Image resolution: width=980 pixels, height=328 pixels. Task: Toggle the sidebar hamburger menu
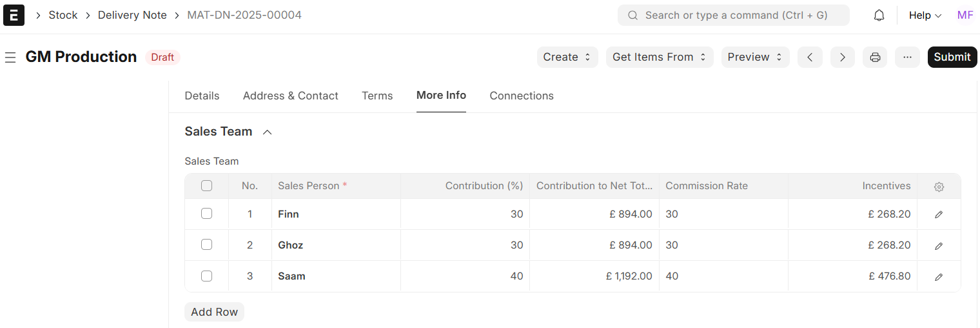10,57
